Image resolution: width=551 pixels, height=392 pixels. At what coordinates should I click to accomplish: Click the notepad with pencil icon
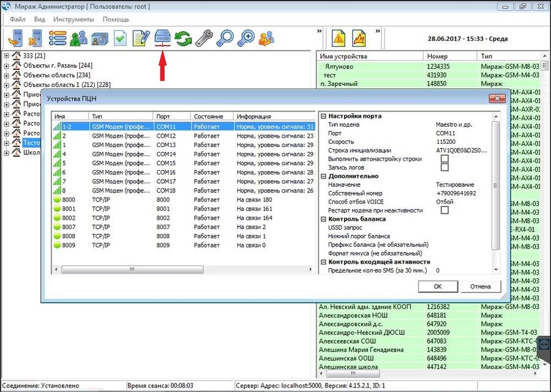[141, 39]
